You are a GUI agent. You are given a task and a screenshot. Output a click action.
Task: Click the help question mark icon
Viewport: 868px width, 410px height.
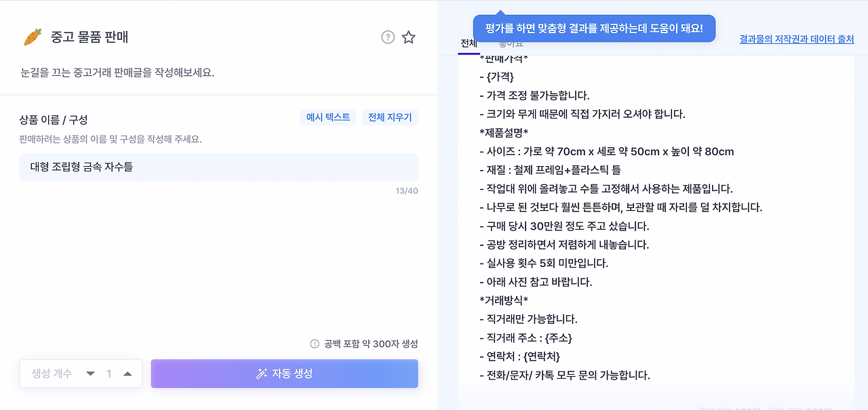point(387,37)
